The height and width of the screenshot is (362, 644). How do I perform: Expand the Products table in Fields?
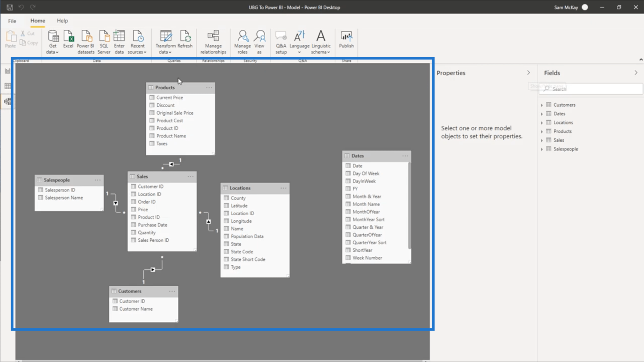tap(542, 131)
